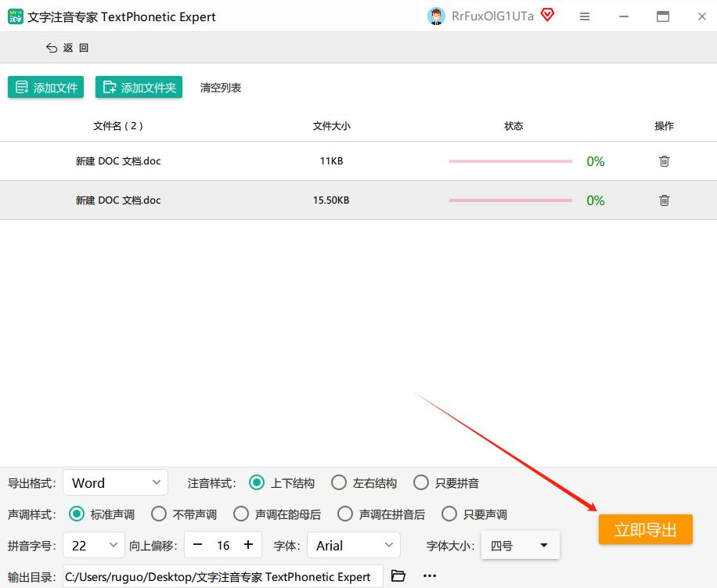Select 标准声调 tone style
Image resolution: width=717 pixels, height=588 pixels.
102,514
